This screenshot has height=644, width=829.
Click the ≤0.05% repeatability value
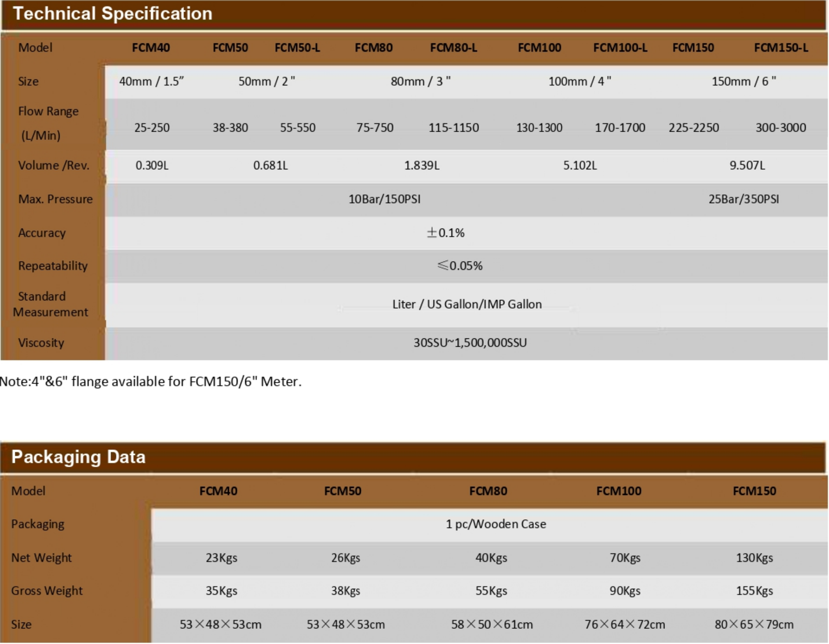[460, 266]
